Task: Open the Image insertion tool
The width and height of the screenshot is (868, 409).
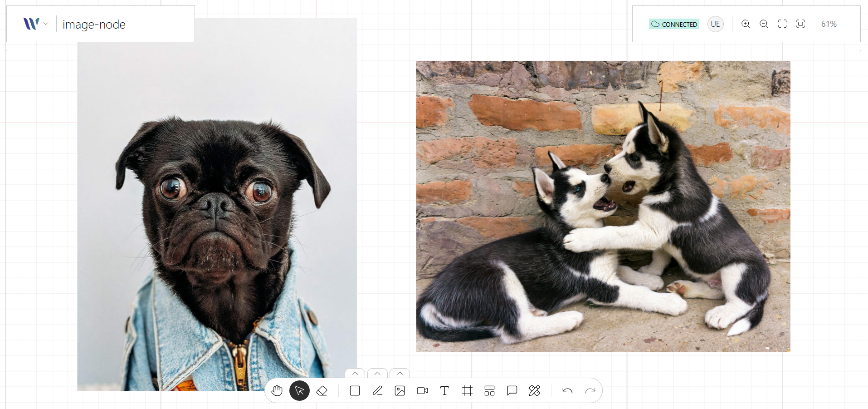Action: 400,390
